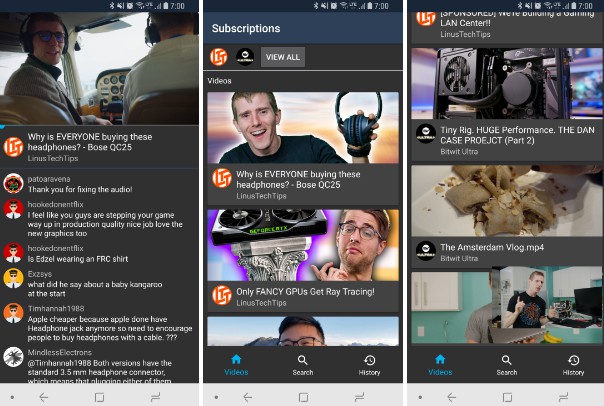Tap Bitwit Ultra avatar beside Tiny Rig title

426,134
